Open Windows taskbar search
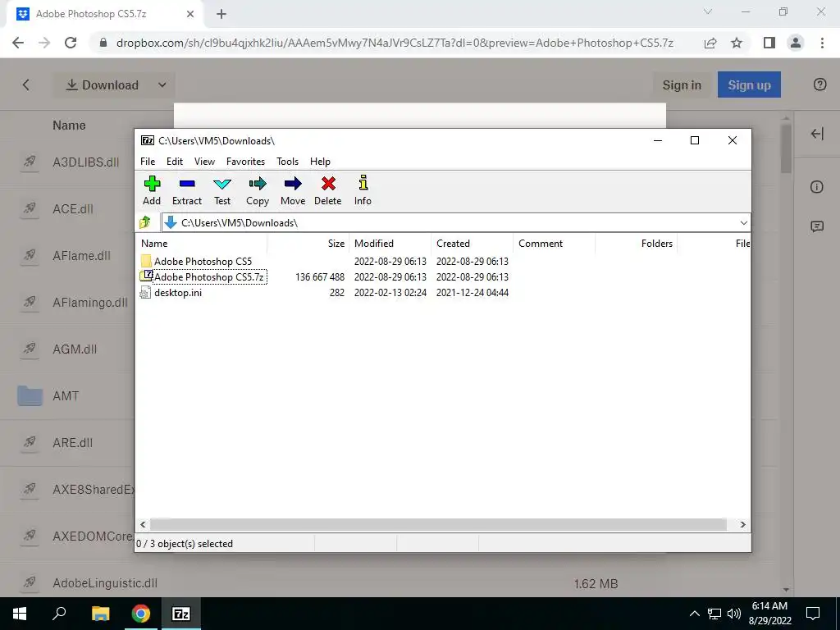The width and height of the screenshot is (840, 630). click(x=59, y=614)
